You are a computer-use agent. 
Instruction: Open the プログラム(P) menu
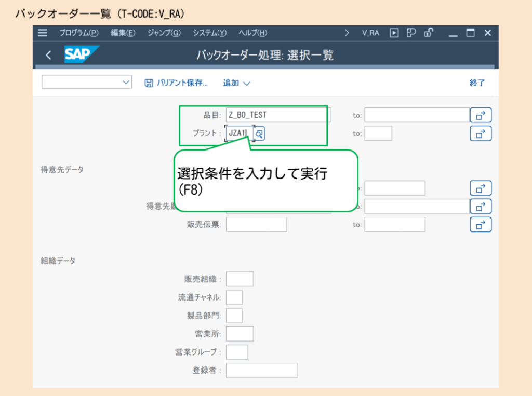tap(79, 33)
